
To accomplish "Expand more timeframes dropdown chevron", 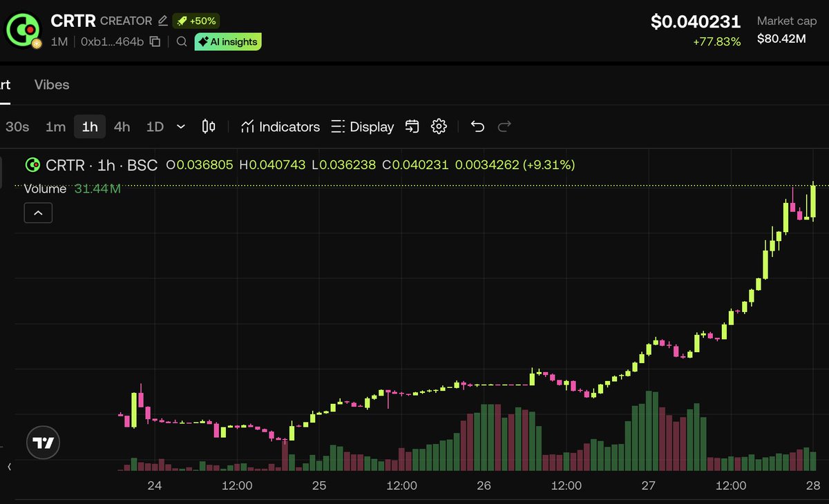I will coord(181,127).
